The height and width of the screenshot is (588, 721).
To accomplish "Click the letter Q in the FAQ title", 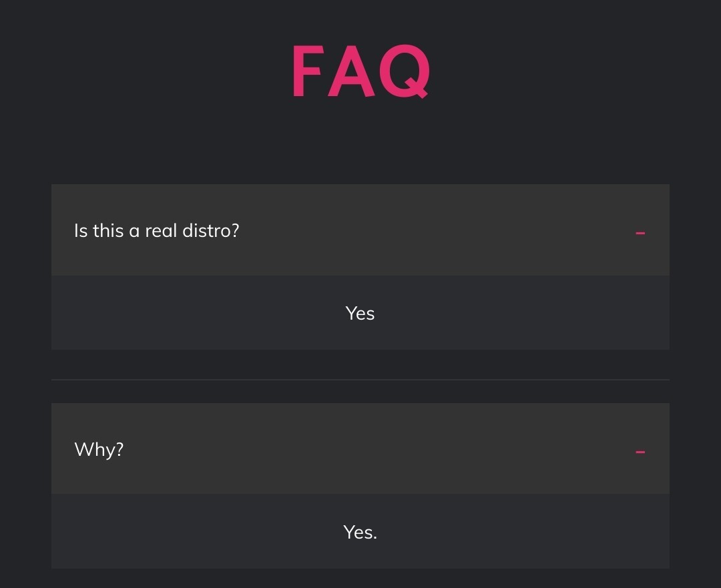I will pos(405,72).
